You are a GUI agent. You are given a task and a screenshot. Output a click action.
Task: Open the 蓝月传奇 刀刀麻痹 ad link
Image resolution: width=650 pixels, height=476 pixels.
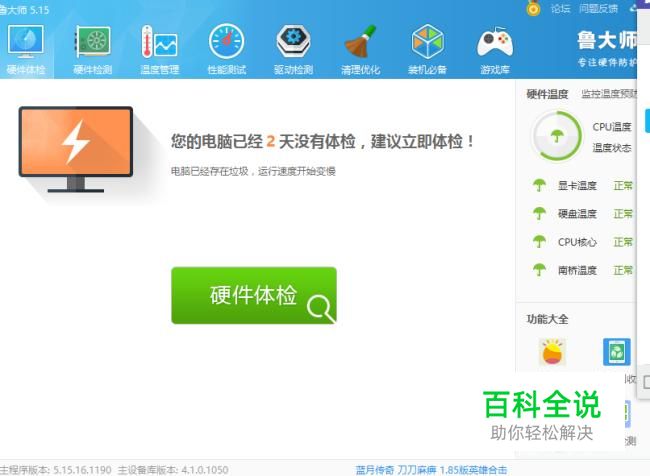coord(431,470)
